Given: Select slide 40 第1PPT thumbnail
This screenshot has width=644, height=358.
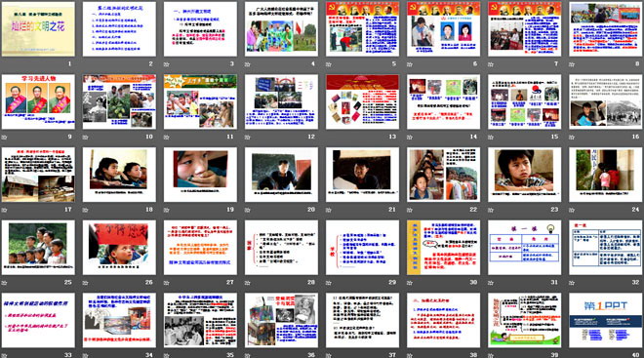Looking at the screenshot, I should [x=606, y=320].
